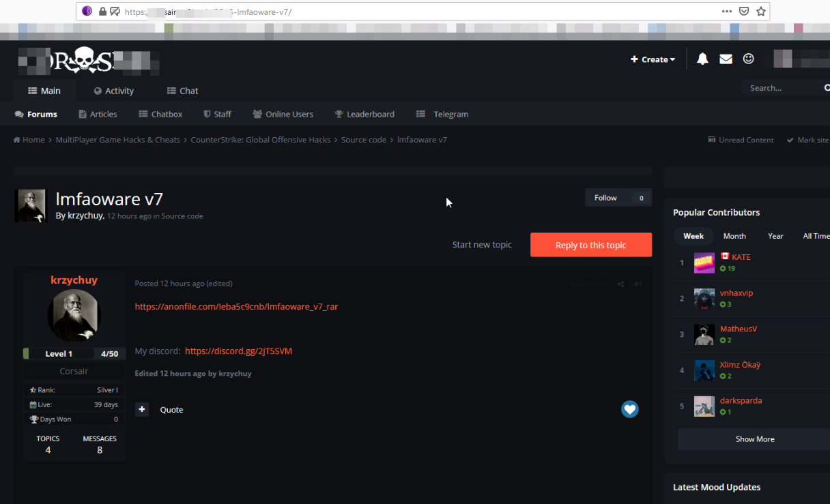Click the bookmark star in address bar
The width and height of the screenshot is (830, 504).
click(x=761, y=12)
